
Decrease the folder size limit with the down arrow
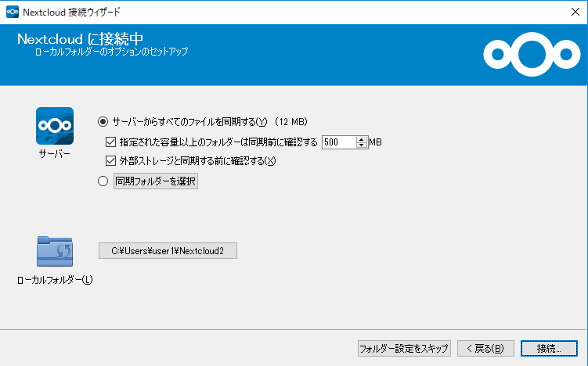coord(361,145)
